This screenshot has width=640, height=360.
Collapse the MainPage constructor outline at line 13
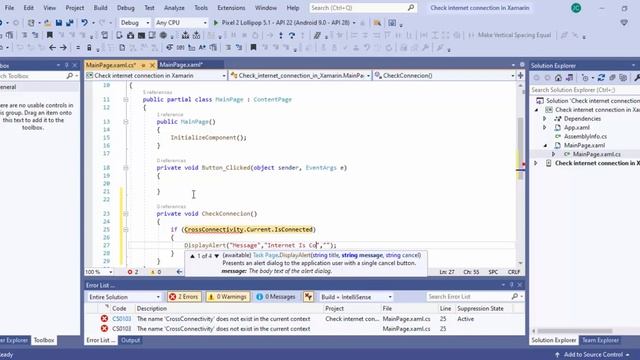[126, 122]
